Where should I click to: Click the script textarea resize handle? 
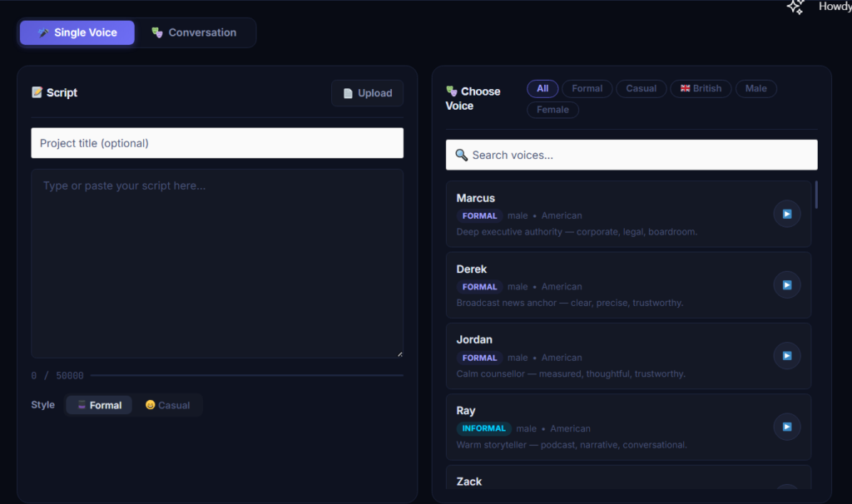[400, 354]
